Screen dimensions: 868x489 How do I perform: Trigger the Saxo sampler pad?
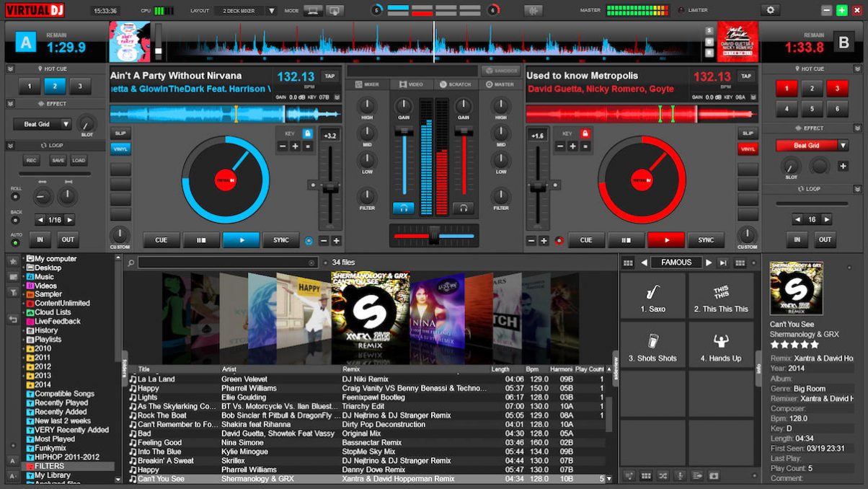pyautogui.click(x=652, y=296)
